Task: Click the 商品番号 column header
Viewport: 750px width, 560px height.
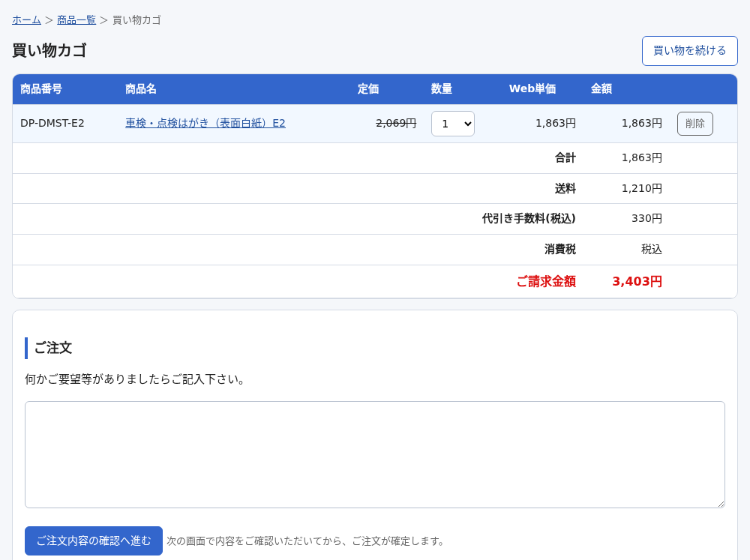Action: [41, 89]
